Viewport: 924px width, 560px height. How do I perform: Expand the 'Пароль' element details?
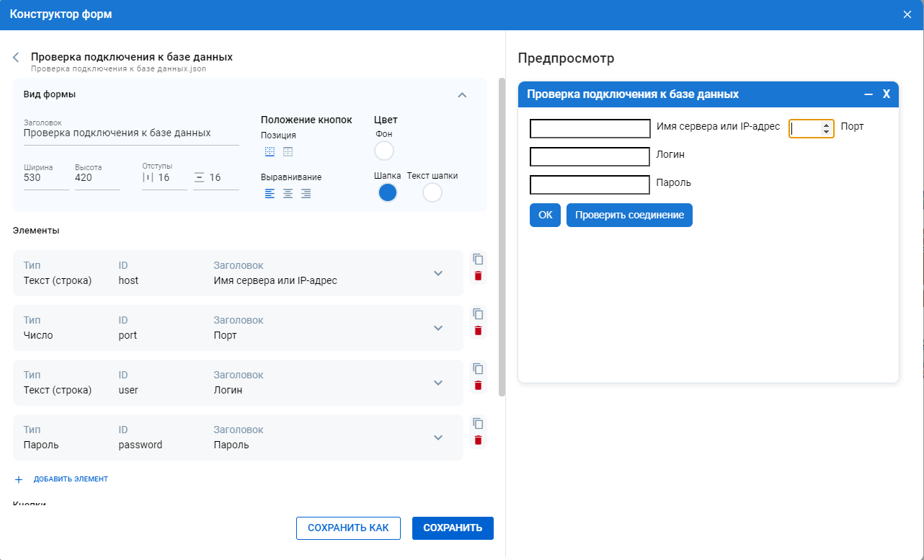(437, 437)
